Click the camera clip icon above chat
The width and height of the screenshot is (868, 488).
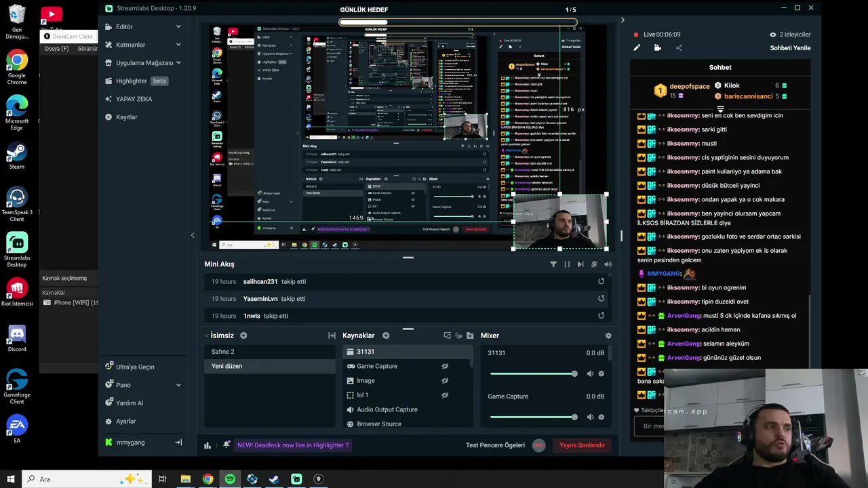coord(657,48)
